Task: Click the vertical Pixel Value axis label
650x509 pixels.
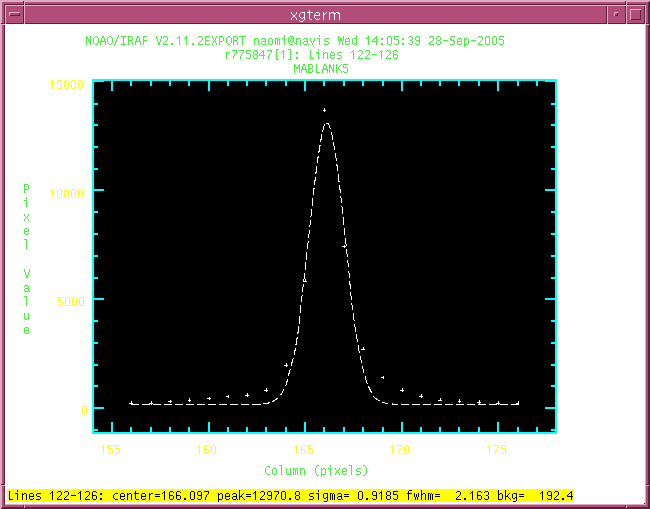Action: click(27, 259)
